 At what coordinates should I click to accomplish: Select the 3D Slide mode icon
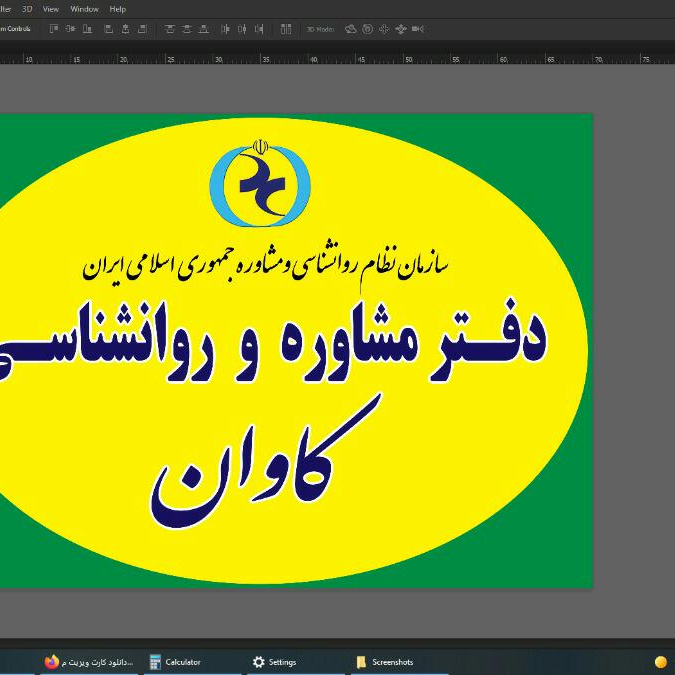pyautogui.click(x=401, y=29)
